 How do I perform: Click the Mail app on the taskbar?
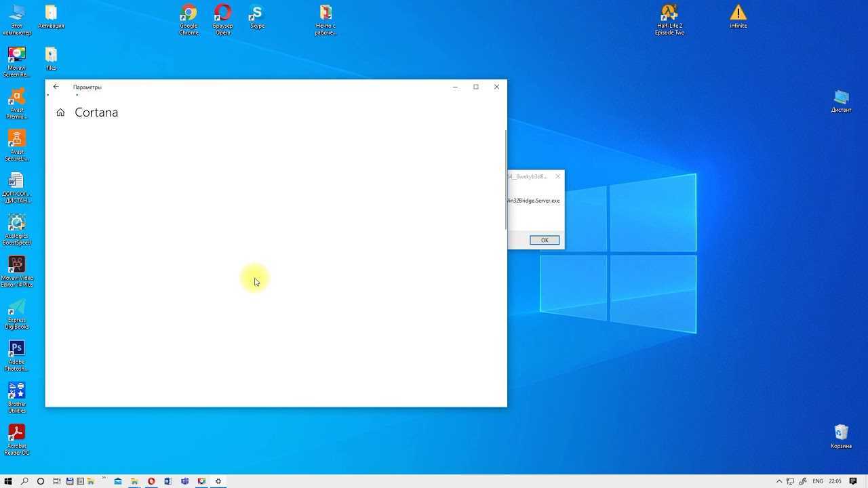[118, 481]
